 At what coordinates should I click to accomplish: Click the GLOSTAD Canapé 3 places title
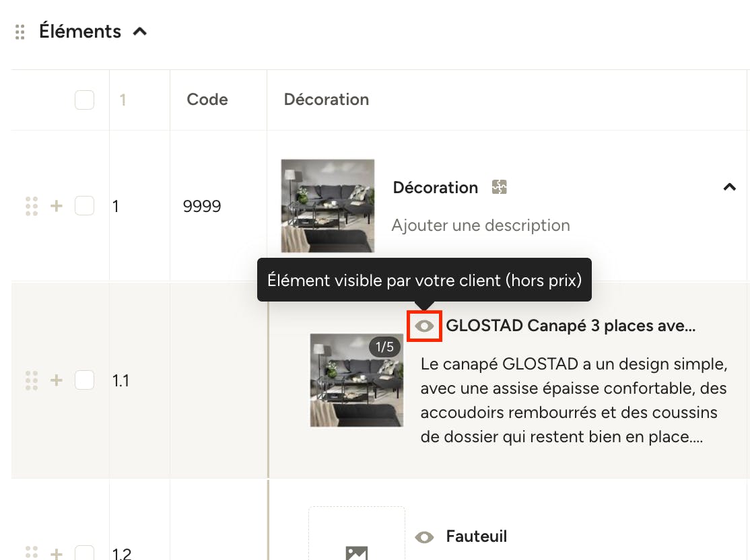pos(571,326)
